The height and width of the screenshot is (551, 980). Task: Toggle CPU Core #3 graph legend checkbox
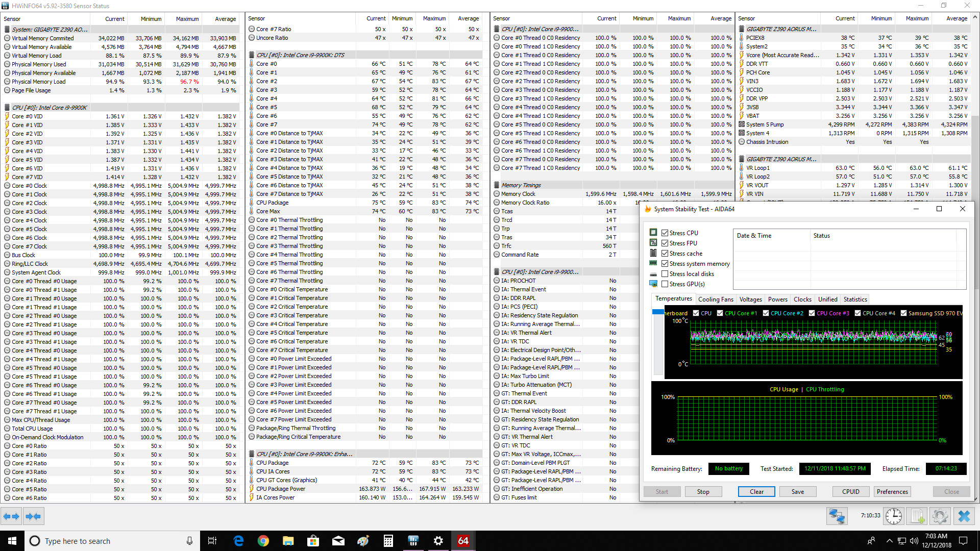pos(812,313)
